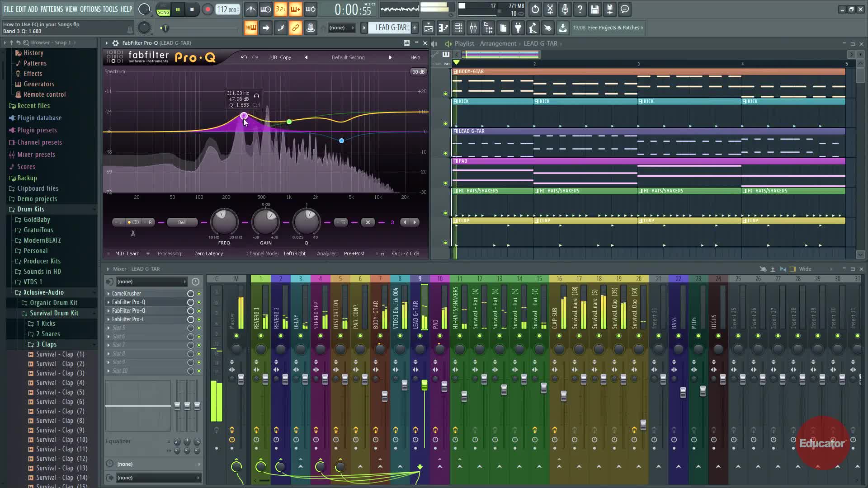This screenshot has width=868, height=488.
Task: Click the undo arrow in Pro-Q
Action: 244,57
